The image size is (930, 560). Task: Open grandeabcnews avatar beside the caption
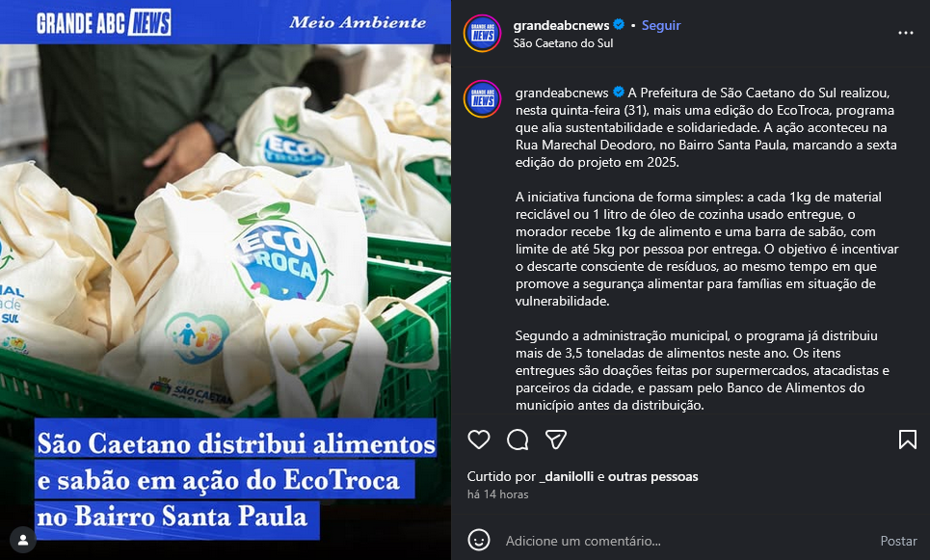click(x=482, y=99)
